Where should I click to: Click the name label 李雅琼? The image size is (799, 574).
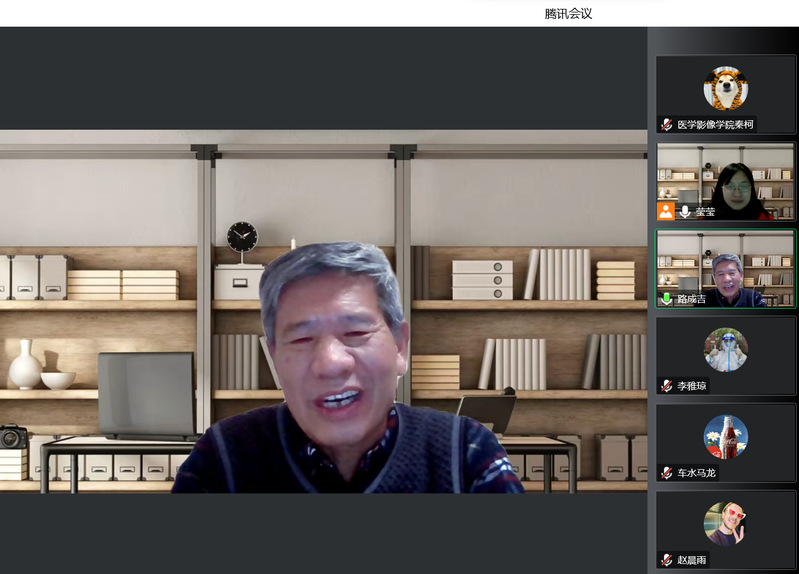pyautogui.click(x=692, y=386)
